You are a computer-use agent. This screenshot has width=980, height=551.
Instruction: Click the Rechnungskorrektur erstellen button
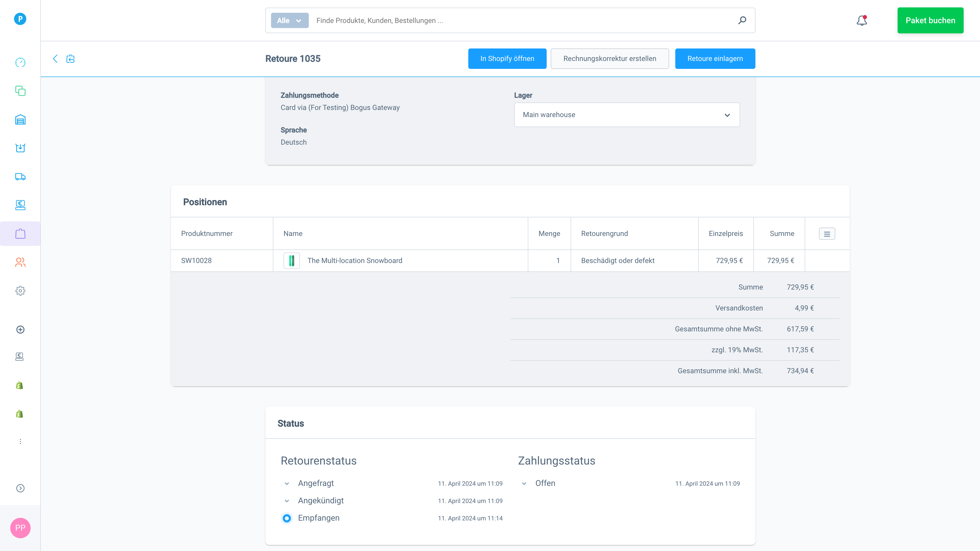609,59
